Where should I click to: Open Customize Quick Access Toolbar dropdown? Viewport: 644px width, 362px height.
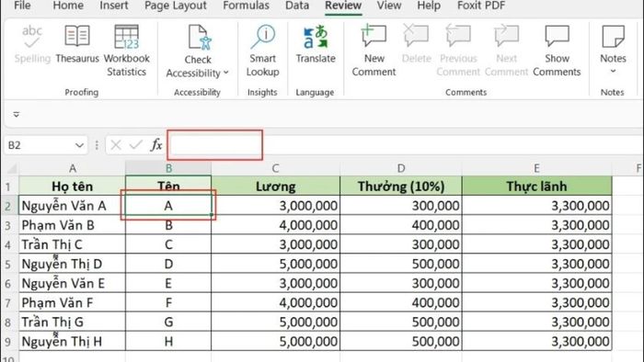point(17,114)
